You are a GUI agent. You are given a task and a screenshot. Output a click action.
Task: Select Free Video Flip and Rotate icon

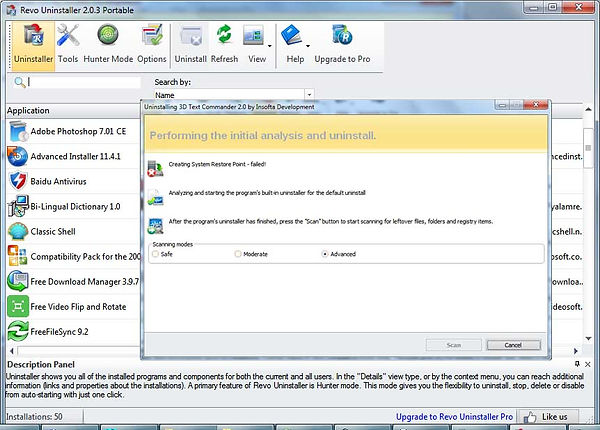pyautogui.click(x=18, y=306)
